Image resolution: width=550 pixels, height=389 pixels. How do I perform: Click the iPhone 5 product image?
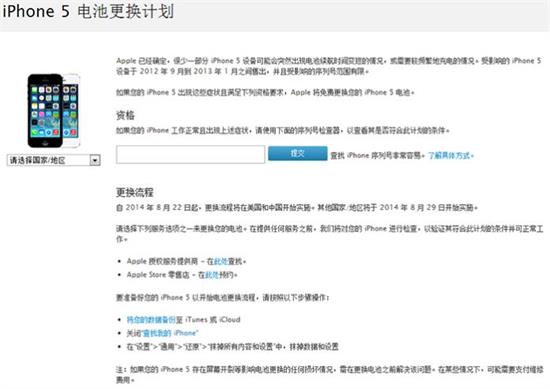point(54,110)
